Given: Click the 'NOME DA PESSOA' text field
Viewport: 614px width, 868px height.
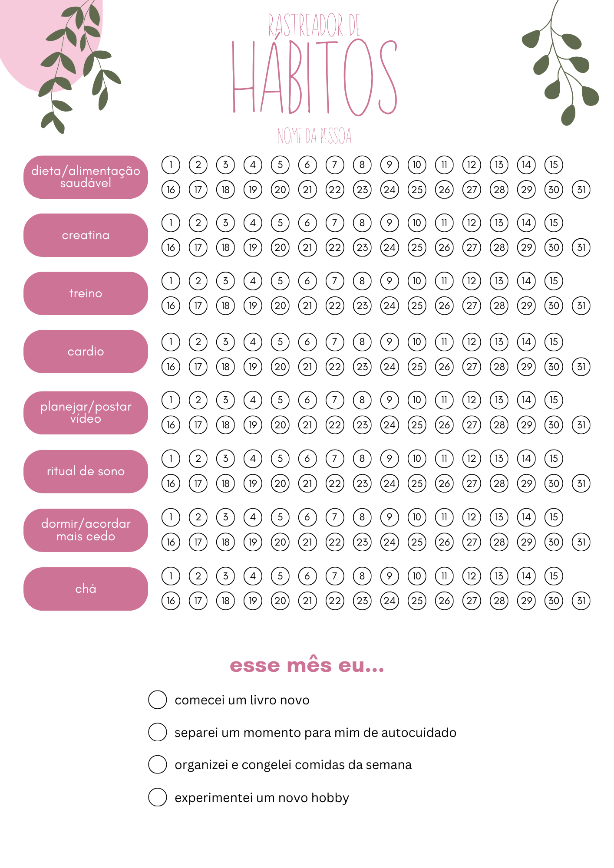Looking at the screenshot, I should pos(314,136).
